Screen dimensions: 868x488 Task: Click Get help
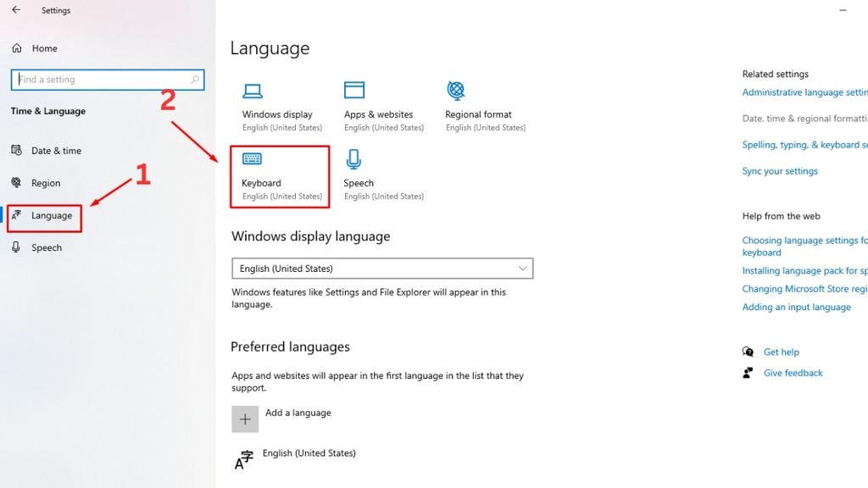tap(781, 352)
